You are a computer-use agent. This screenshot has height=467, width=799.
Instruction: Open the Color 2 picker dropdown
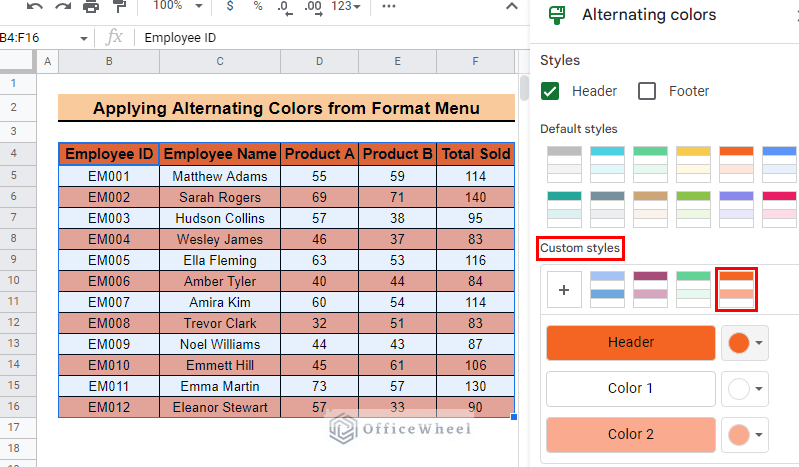(745, 434)
